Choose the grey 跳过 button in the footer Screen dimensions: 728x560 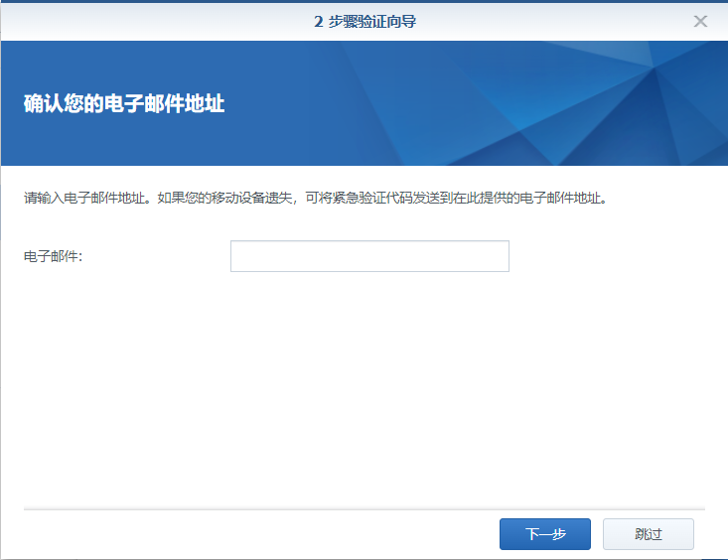click(x=648, y=534)
